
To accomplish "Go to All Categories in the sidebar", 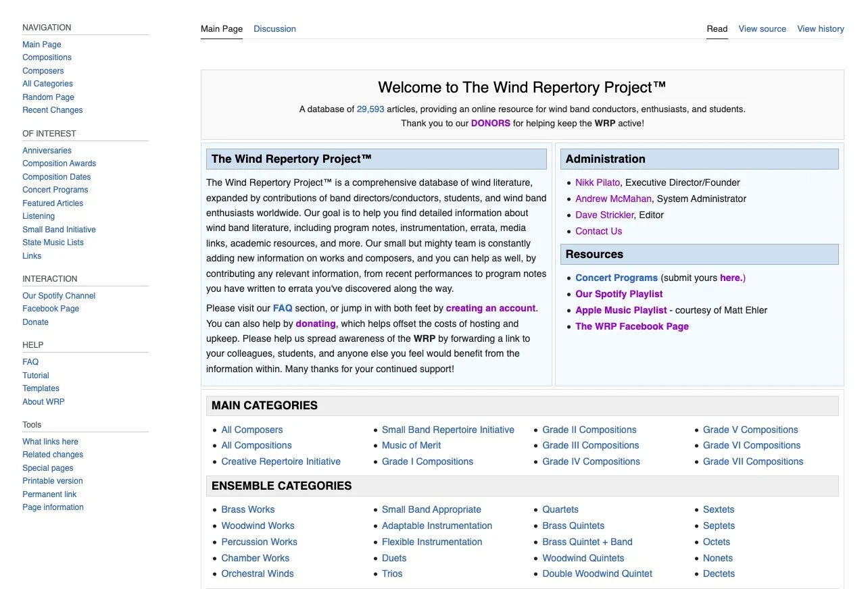I will 47,84.
